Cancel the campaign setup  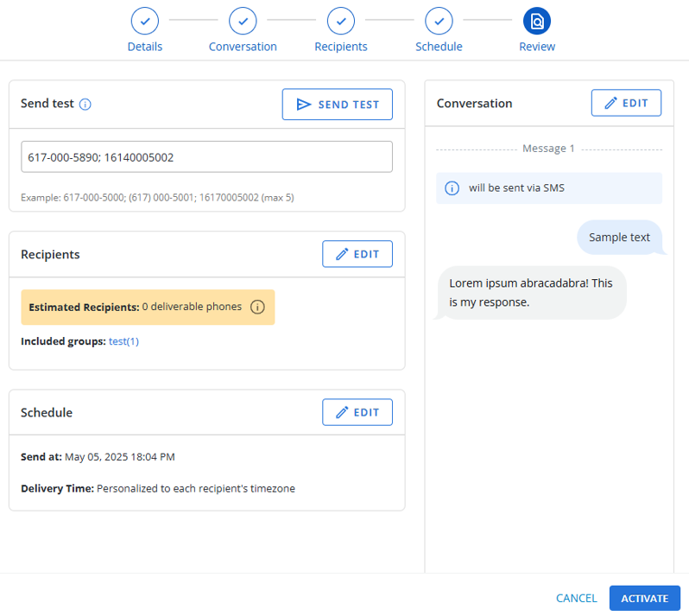[x=576, y=598]
